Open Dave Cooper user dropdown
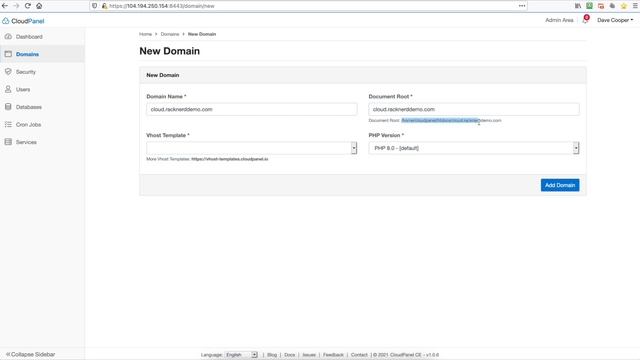 [x=615, y=20]
